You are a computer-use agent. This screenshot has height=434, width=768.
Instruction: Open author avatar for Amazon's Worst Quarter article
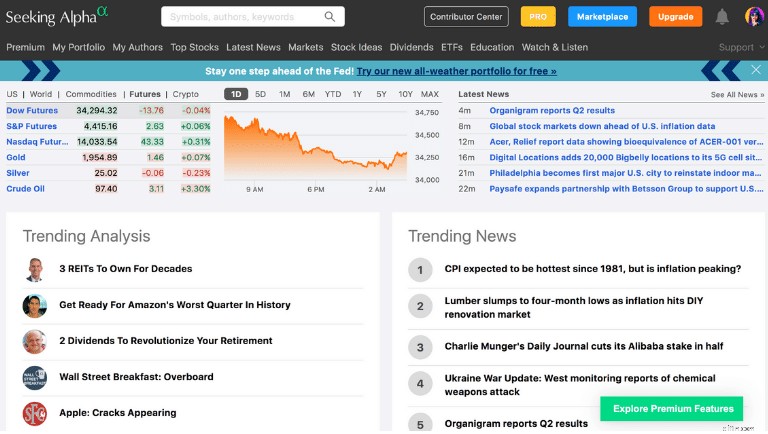click(x=35, y=306)
